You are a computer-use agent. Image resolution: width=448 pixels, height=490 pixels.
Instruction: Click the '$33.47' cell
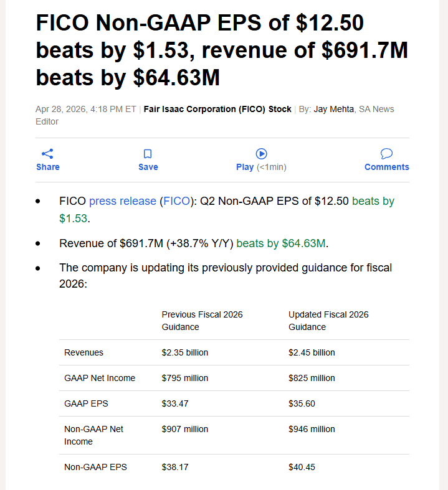coord(174,403)
